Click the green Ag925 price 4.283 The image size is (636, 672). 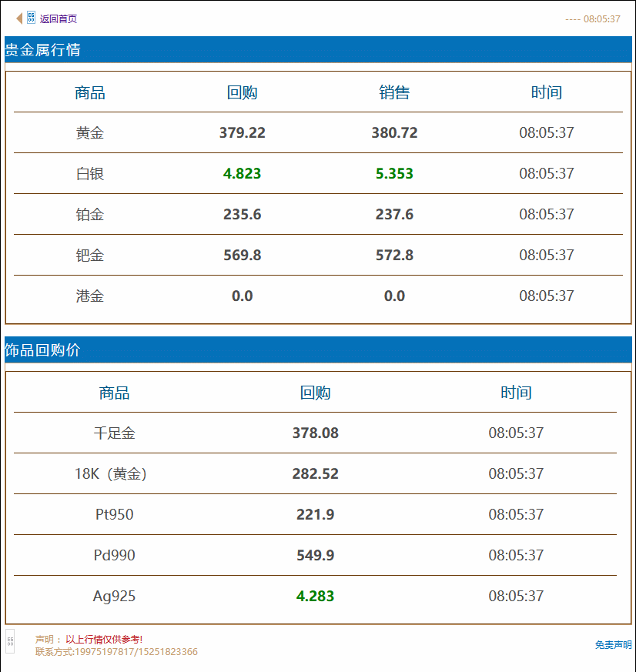[x=316, y=596]
